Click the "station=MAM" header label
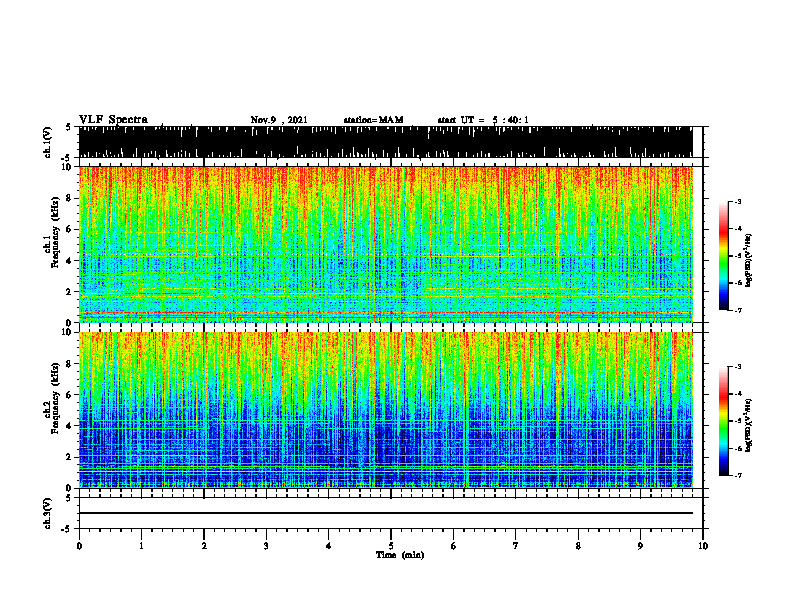Viewport: 792px width, 612px height. pyautogui.click(x=373, y=120)
